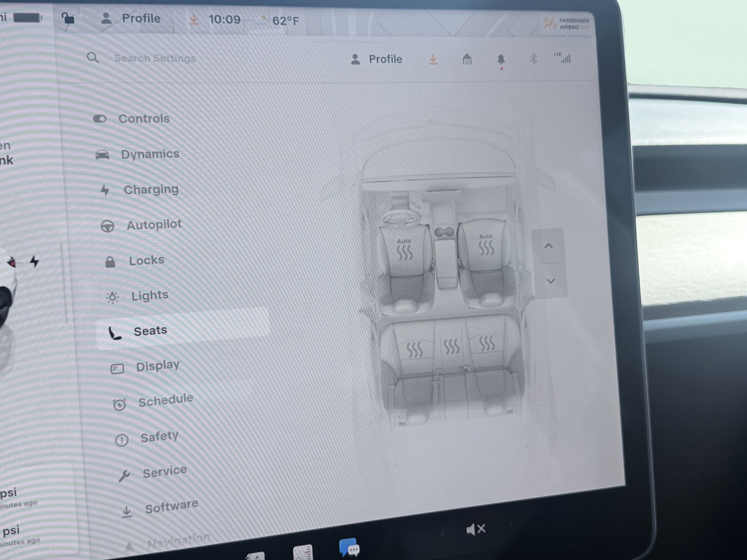Open the notifications bell icon

coord(501,60)
